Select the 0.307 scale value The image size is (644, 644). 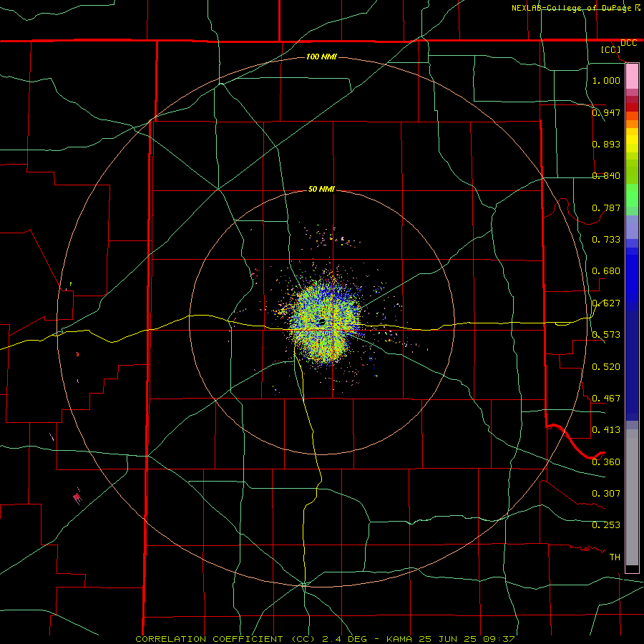point(606,494)
